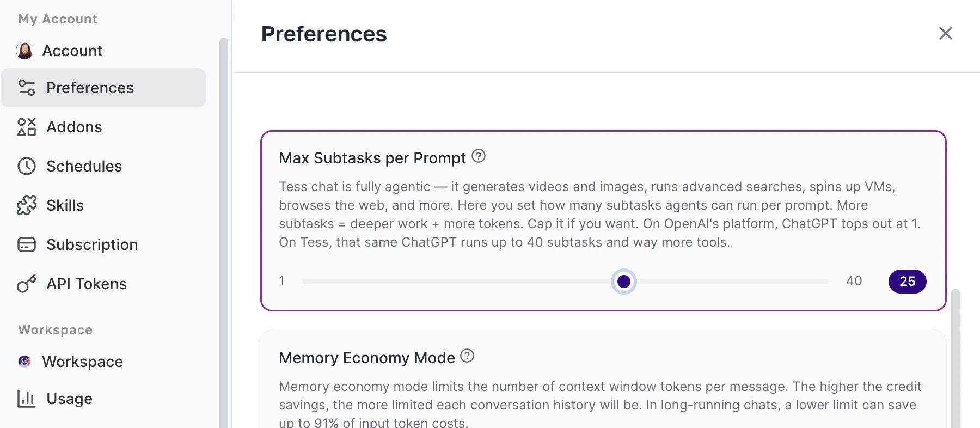Click the max subtasks slider handle
Screen dimensions: 980x428
(x=624, y=282)
